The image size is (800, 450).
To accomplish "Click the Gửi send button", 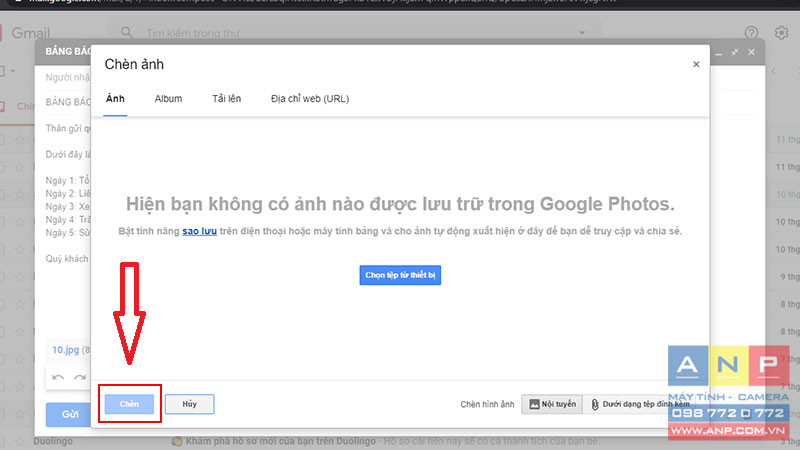I will pyautogui.click(x=69, y=414).
